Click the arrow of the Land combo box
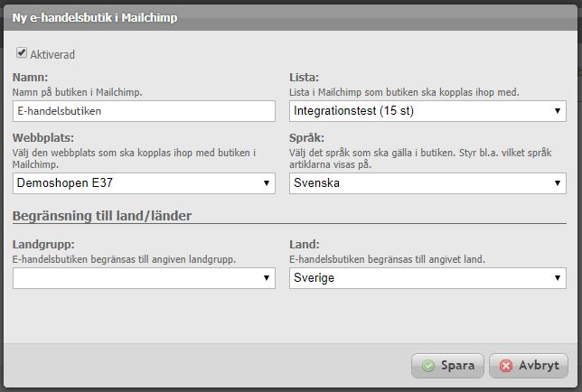 [557, 278]
